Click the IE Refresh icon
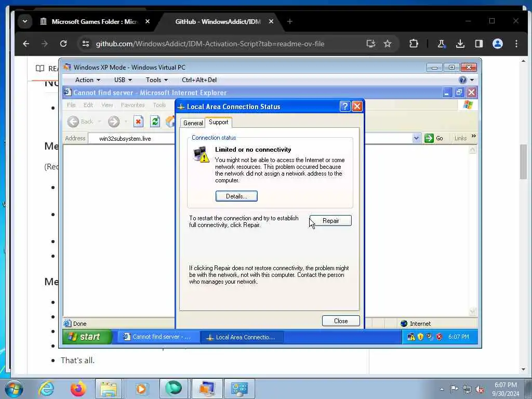Screen dimensions: 532x399 click(x=155, y=122)
